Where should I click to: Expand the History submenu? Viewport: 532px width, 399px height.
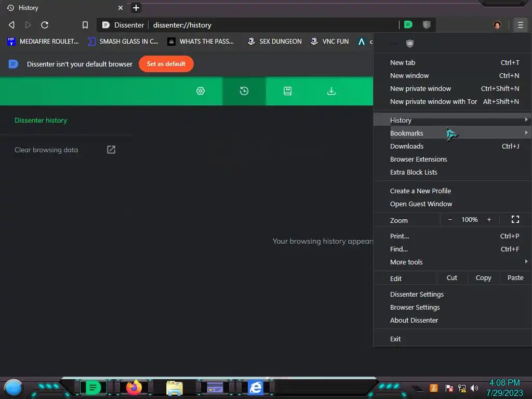(x=453, y=120)
